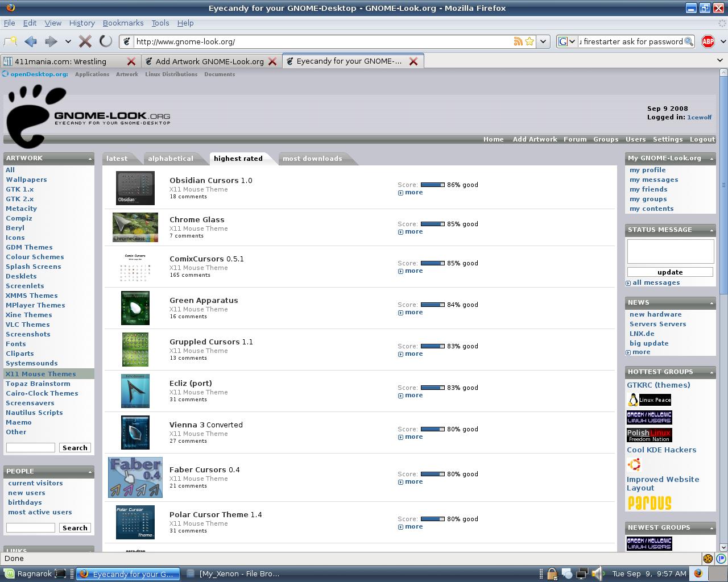Go forward with the grey arrow
This screenshot has height=582, width=728.
click(x=51, y=41)
